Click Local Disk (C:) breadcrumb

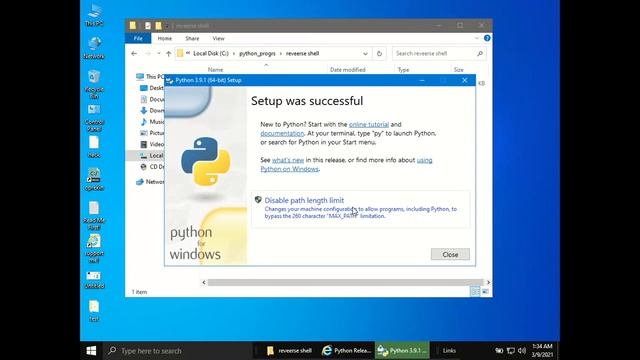(x=211, y=53)
